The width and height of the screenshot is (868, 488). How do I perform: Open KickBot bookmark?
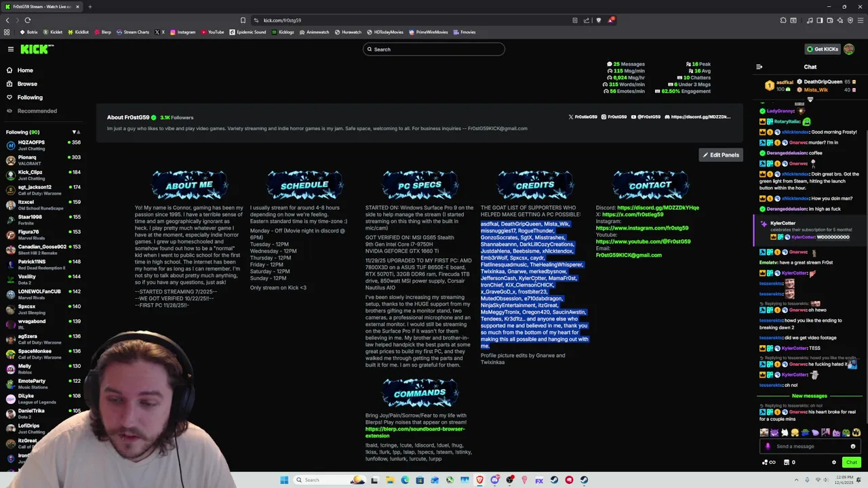(x=78, y=32)
